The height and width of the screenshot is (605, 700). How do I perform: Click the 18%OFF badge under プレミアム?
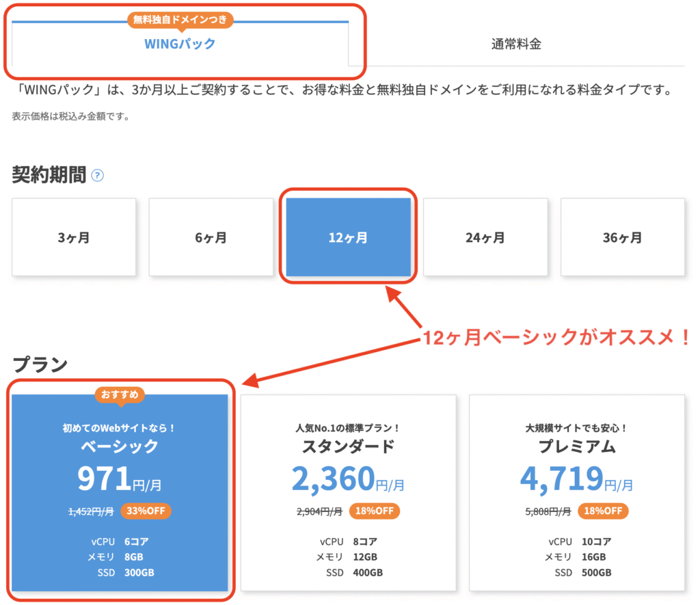click(603, 511)
